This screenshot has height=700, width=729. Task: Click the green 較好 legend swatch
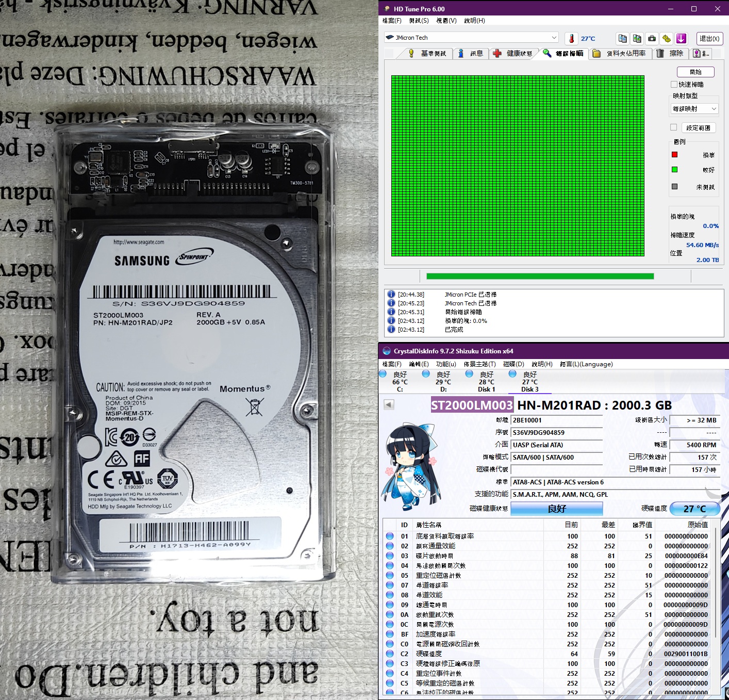pos(674,170)
